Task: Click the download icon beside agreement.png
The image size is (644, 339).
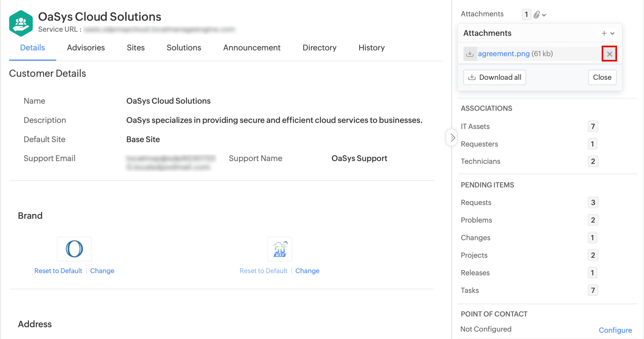Action: point(470,54)
